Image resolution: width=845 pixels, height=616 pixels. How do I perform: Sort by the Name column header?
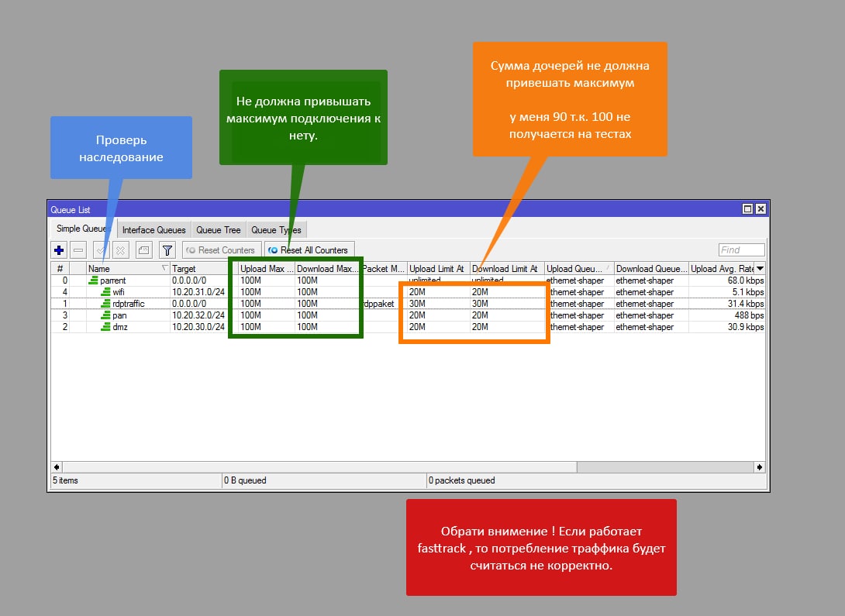(128, 268)
